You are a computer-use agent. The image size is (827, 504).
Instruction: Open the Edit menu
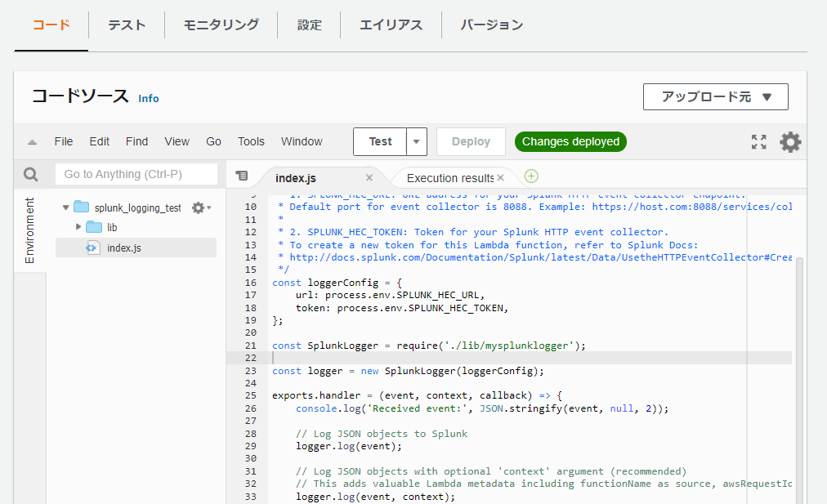click(x=99, y=142)
